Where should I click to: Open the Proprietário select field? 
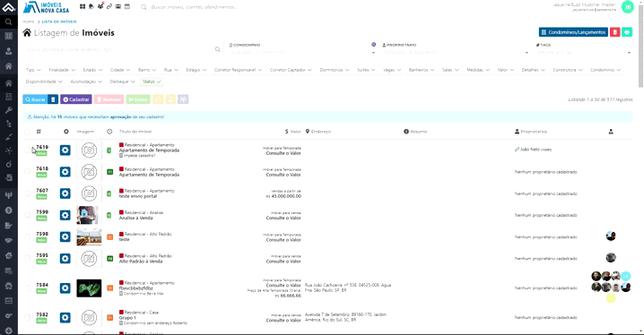455,52
